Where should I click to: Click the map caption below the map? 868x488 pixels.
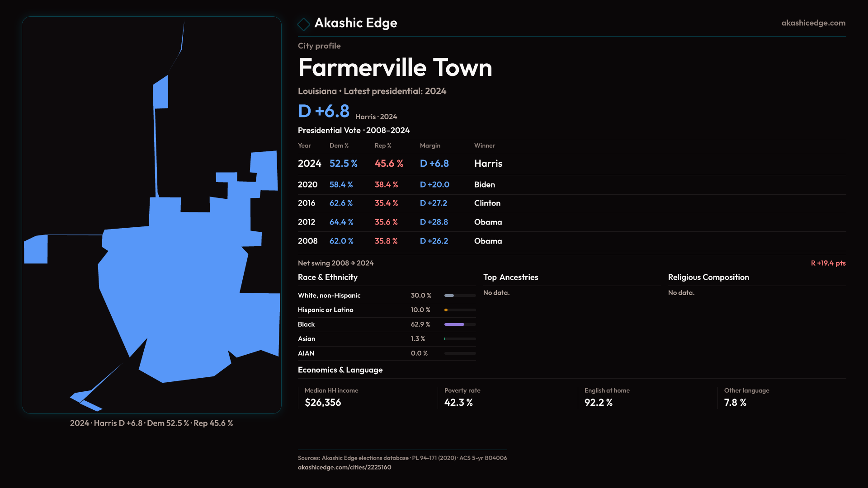click(151, 423)
